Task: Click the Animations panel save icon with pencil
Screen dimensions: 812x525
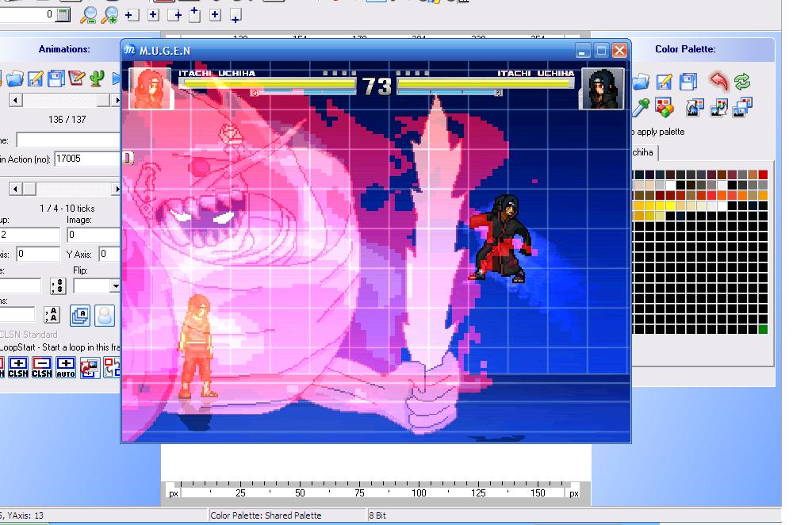Action: [x=35, y=79]
